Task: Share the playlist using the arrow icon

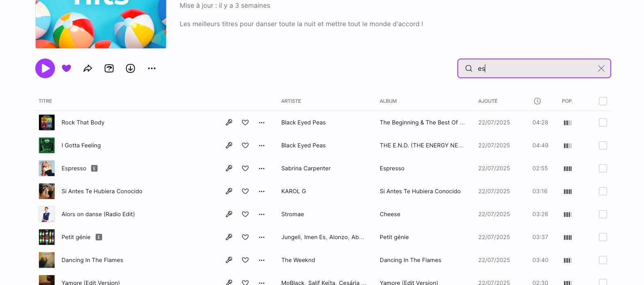Action: click(x=88, y=68)
